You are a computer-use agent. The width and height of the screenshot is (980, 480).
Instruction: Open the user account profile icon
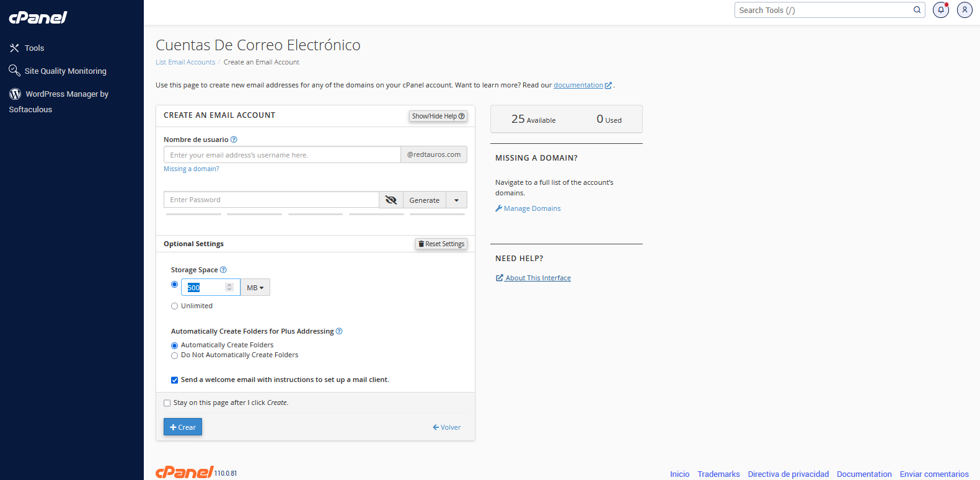pyautogui.click(x=965, y=10)
